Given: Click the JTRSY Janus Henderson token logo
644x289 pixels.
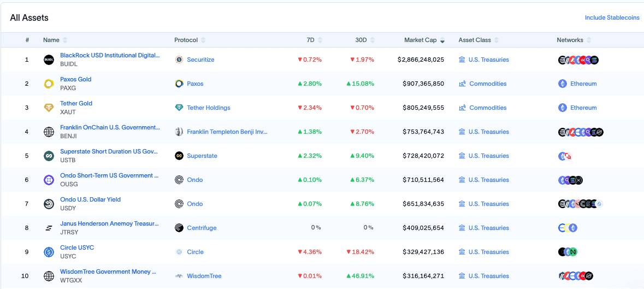Looking at the screenshot, I should tap(49, 228).
